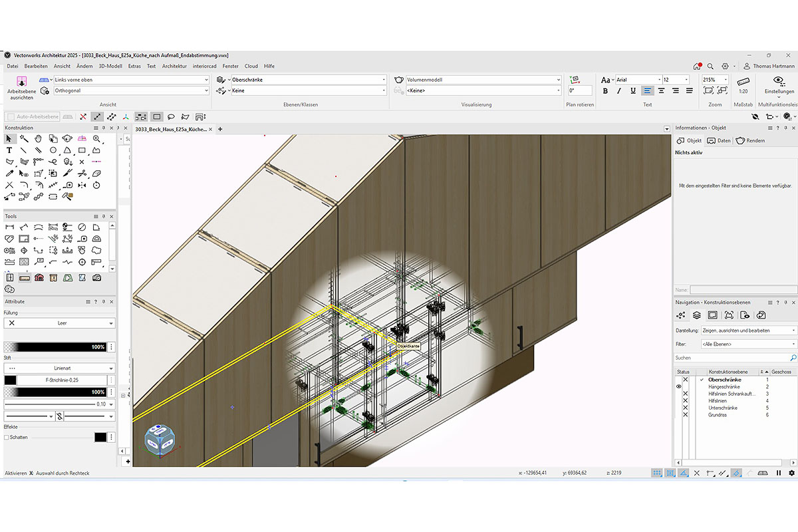Choose the Eyedropper tool
The image size is (798, 532).
point(9,173)
